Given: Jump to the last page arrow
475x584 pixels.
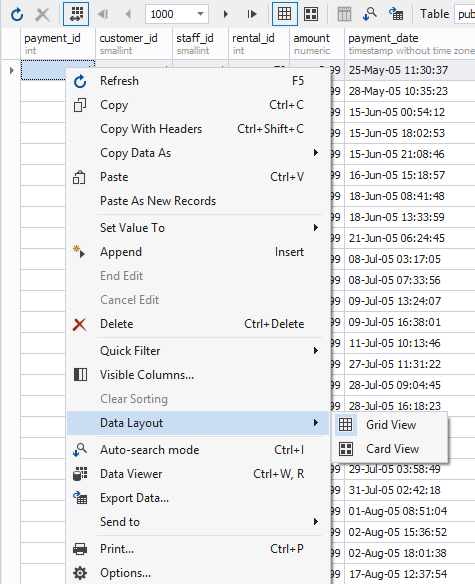Looking at the screenshot, I should (x=252, y=14).
